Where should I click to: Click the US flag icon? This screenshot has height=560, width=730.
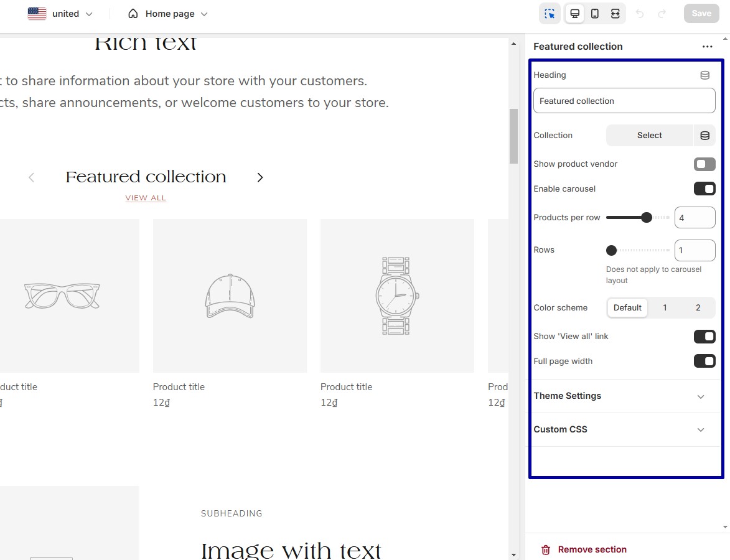(37, 14)
